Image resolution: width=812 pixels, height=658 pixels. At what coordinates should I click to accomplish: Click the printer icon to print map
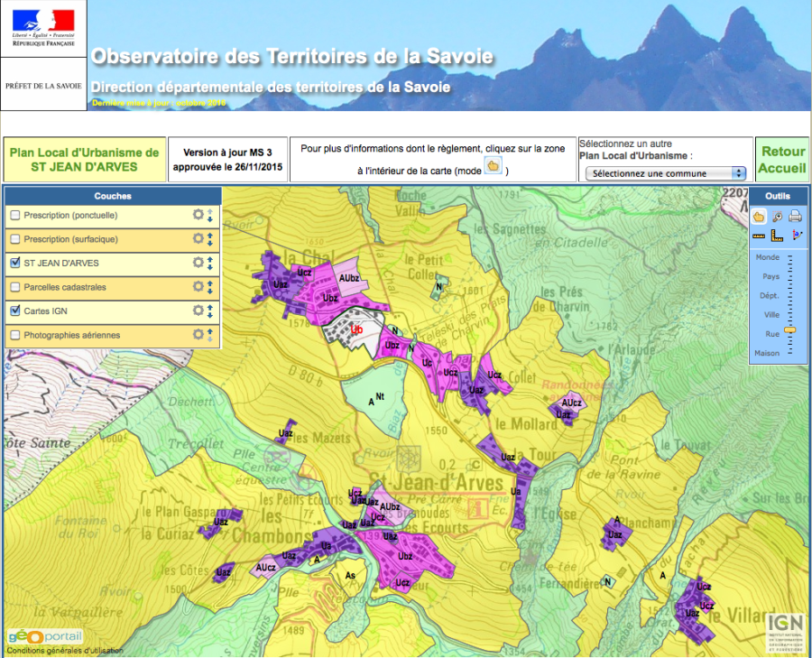(795, 216)
